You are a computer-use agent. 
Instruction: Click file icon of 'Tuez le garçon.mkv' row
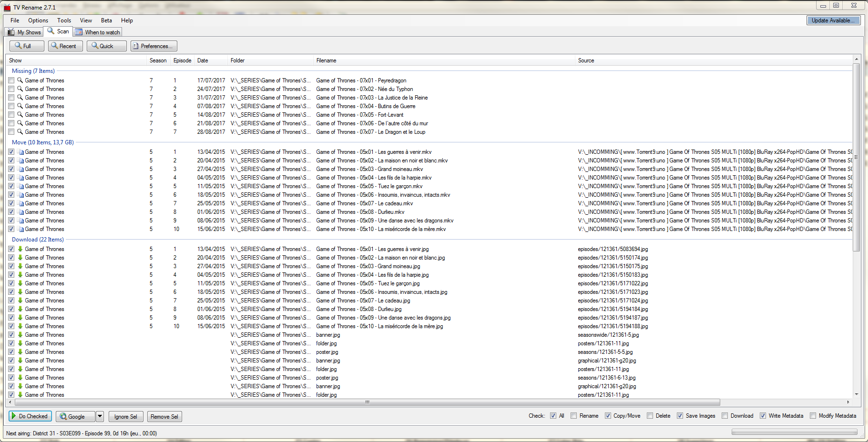coord(20,186)
